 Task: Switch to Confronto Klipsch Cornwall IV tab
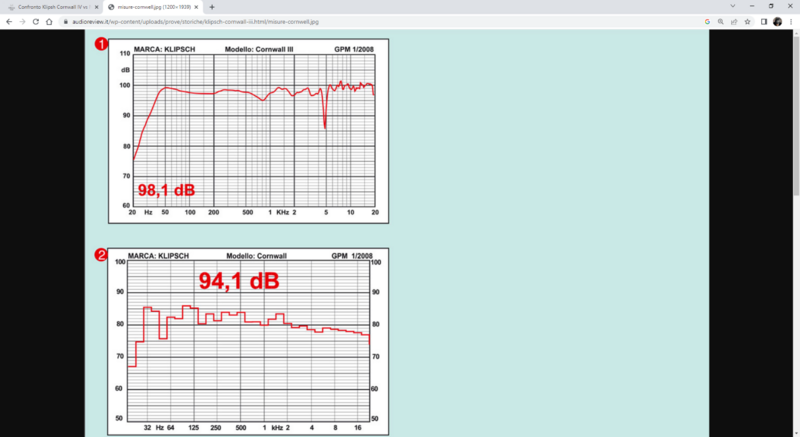51,7
